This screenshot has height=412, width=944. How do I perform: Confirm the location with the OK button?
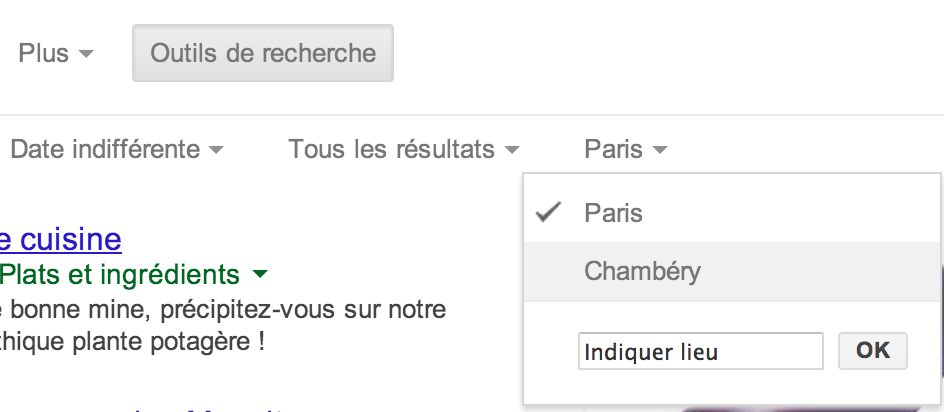(872, 351)
